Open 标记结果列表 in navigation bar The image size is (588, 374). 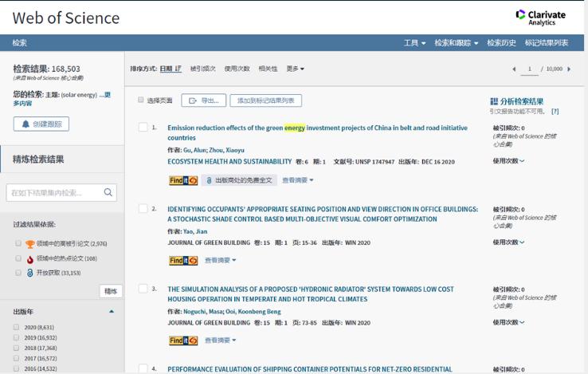click(547, 43)
